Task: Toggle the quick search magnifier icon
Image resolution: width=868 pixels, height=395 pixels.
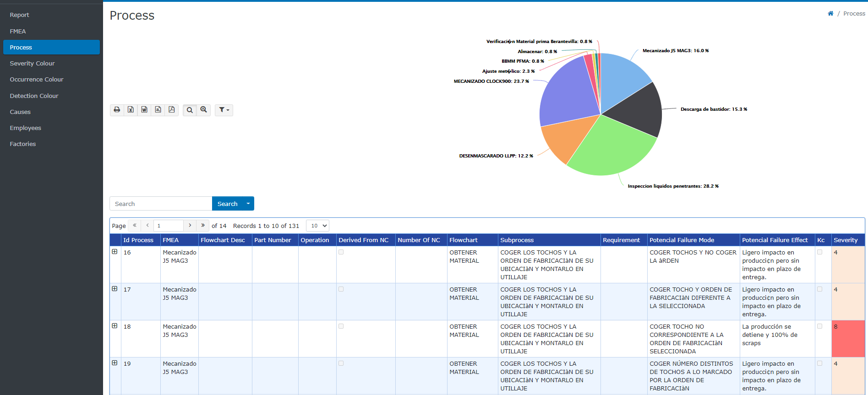Action: (190, 110)
